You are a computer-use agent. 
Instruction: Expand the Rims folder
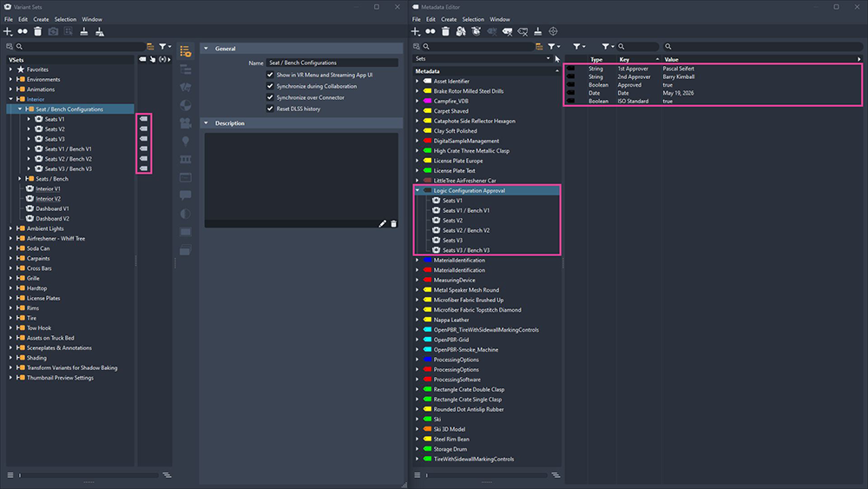tap(10, 308)
